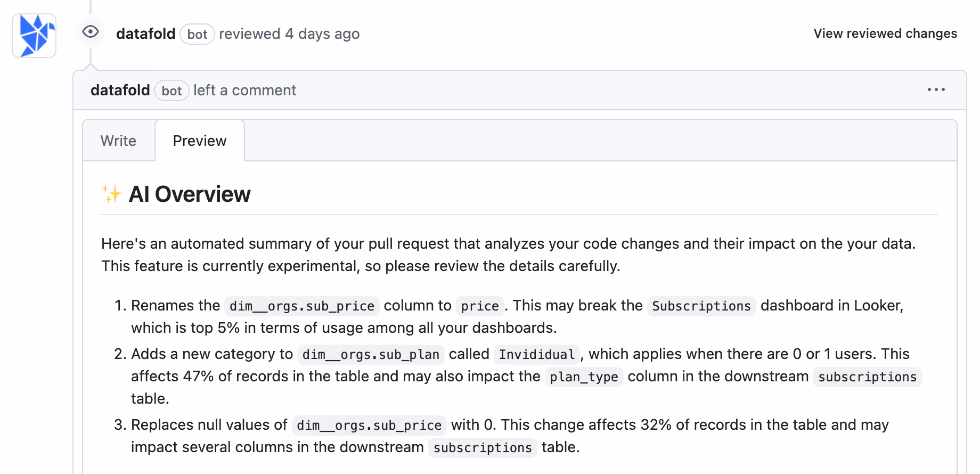The height and width of the screenshot is (474, 980).
Task: Click dim__orgs.sub_plan code snippet
Action: (371, 355)
